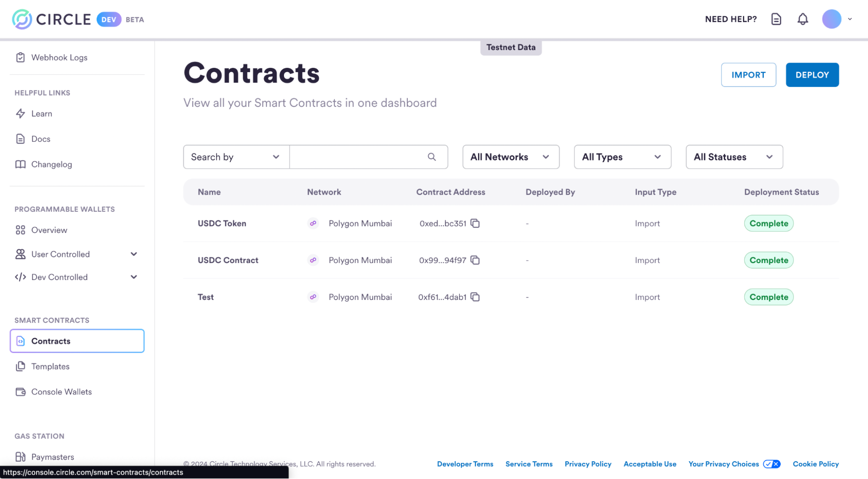Open the notifications bell
Viewport: 868px width, 479px height.
(x=802, y=19)
